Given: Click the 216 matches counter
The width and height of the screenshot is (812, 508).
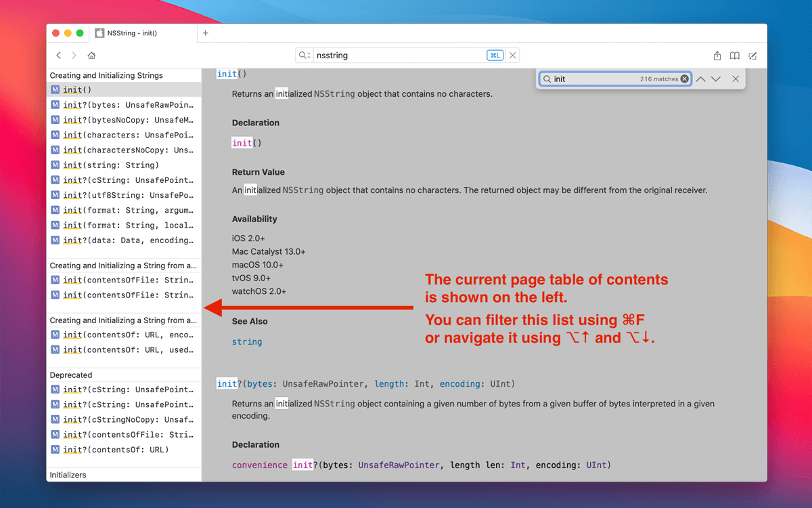Looking at the screenshot, I should pyautogui.click(x=659, y=79).
